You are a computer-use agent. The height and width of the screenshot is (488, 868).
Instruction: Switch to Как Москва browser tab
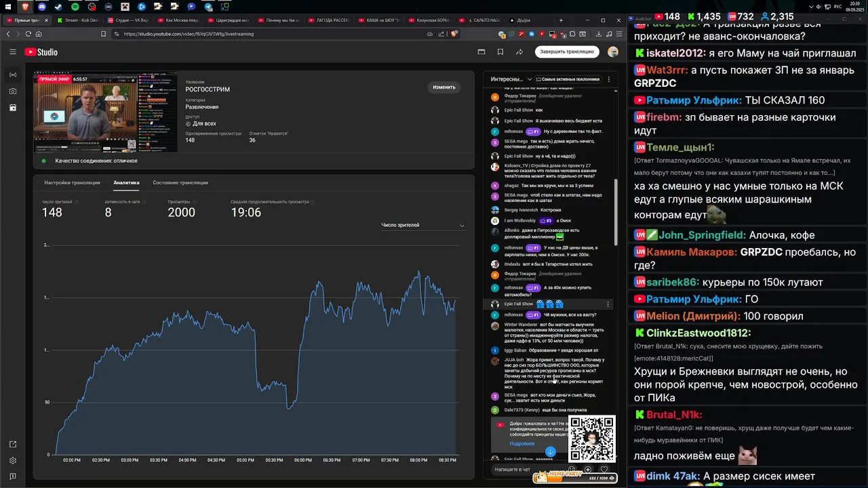point(180,20)
